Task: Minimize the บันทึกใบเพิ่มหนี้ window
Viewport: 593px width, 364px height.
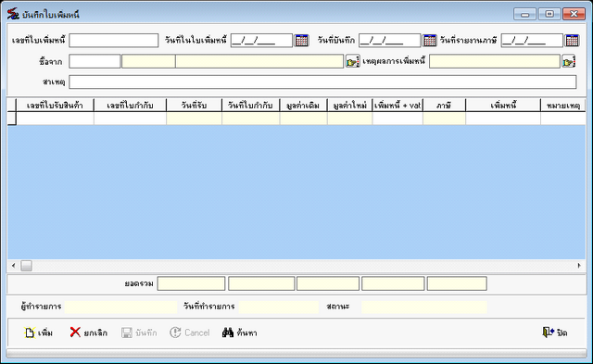Action: tap(525, 14)
